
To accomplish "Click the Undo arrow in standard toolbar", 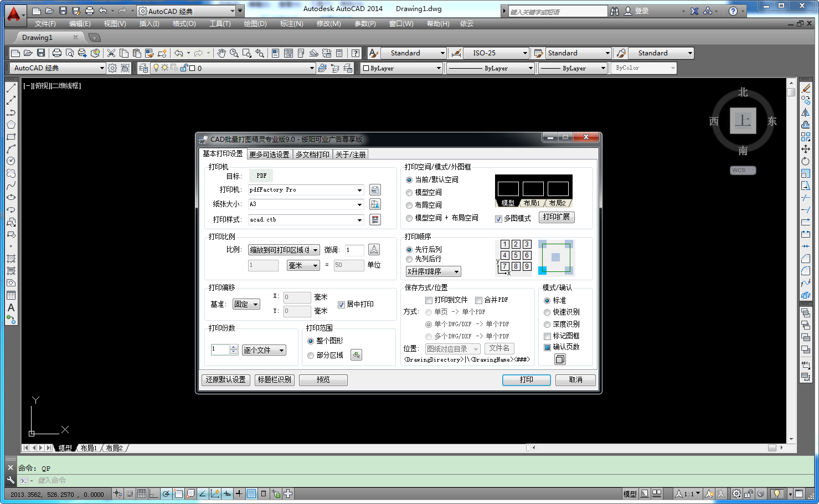I will tap(178, 53).
